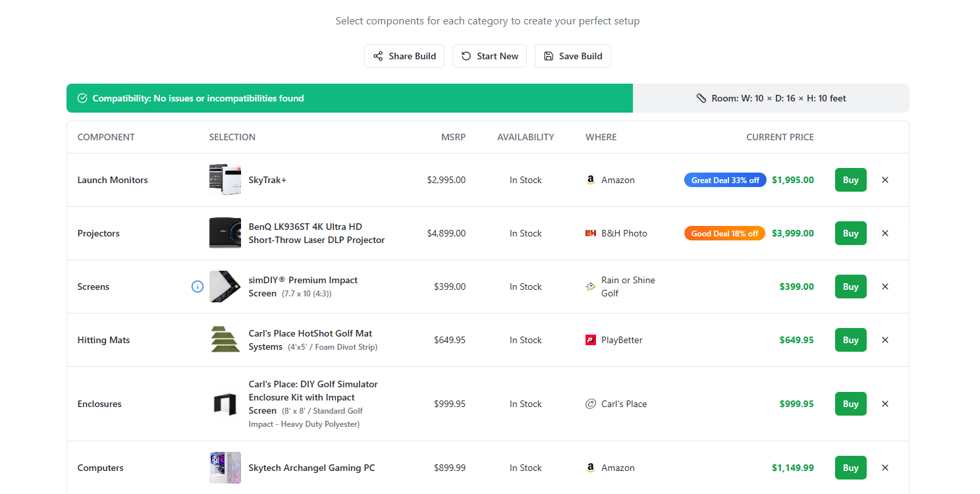Click the Skytech Archangel PC thumbnail

(x=225, y=468)
